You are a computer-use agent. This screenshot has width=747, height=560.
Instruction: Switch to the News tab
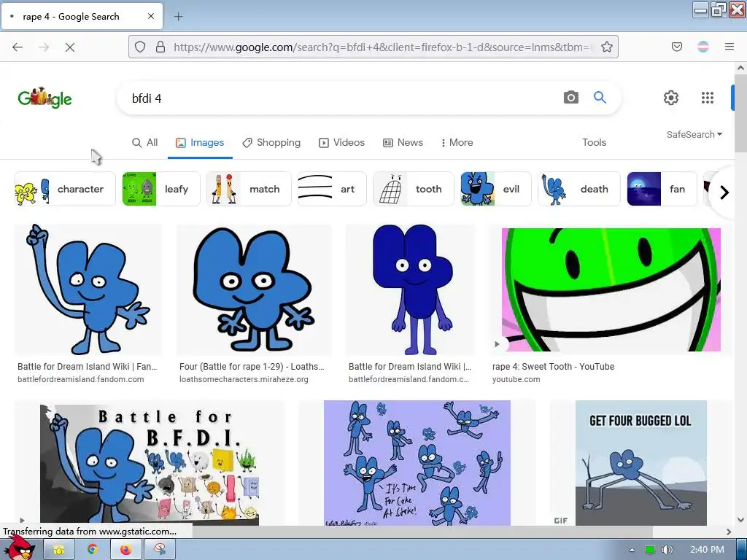pos(403,142)
